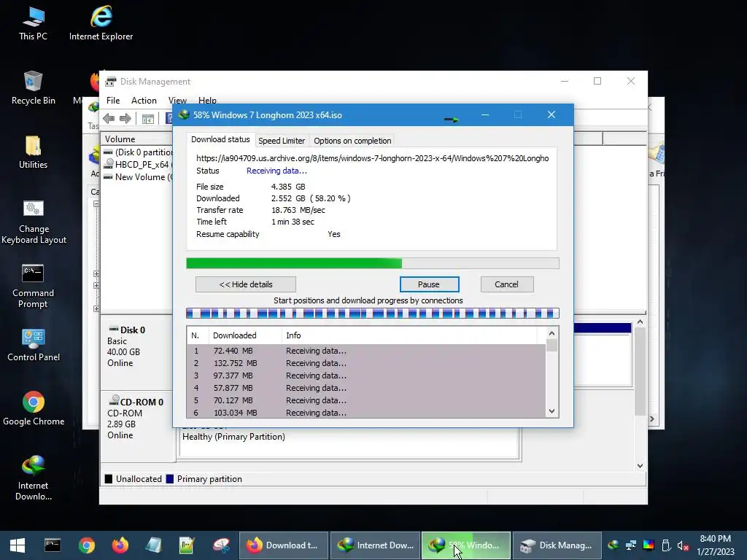Click the Info column header
747x560 pixels.
point(410,335)
